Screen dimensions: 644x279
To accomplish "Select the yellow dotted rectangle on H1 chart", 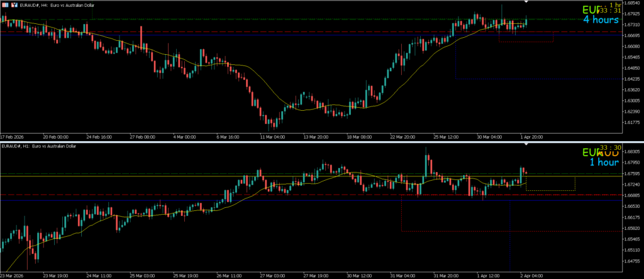I will pyautogui.click(x=550, y=190).
